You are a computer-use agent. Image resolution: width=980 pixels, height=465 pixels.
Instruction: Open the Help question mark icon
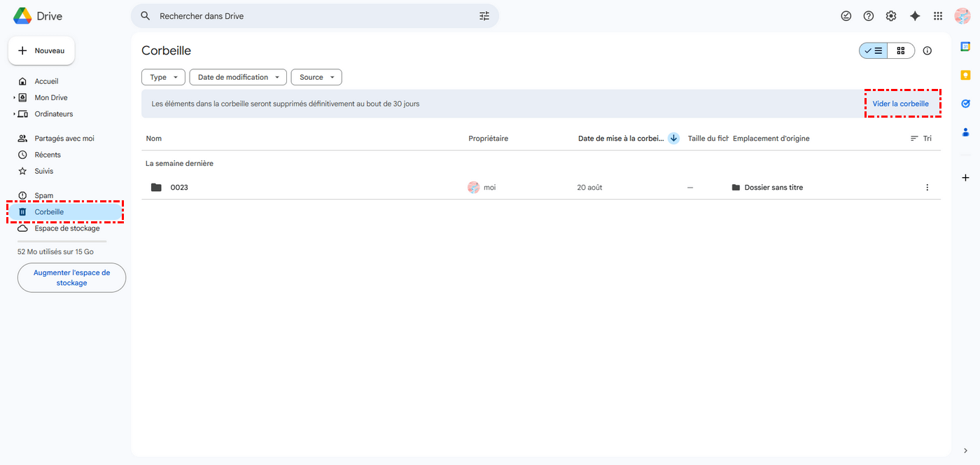tap(869, 16)
